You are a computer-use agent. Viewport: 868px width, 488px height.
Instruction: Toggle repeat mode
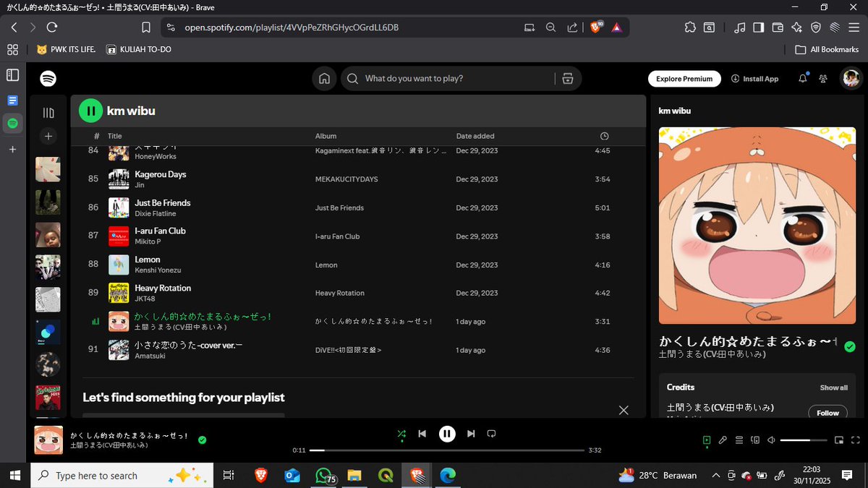point(491,434)
